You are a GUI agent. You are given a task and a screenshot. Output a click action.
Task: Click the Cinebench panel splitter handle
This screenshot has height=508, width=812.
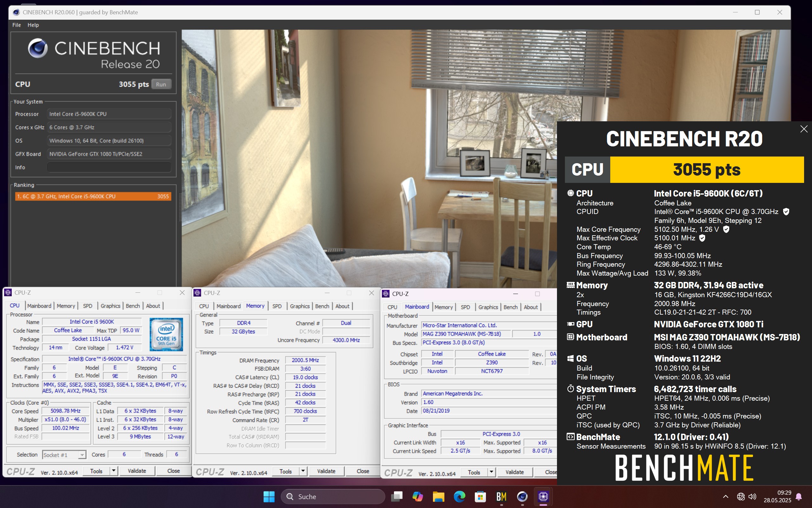180,207
